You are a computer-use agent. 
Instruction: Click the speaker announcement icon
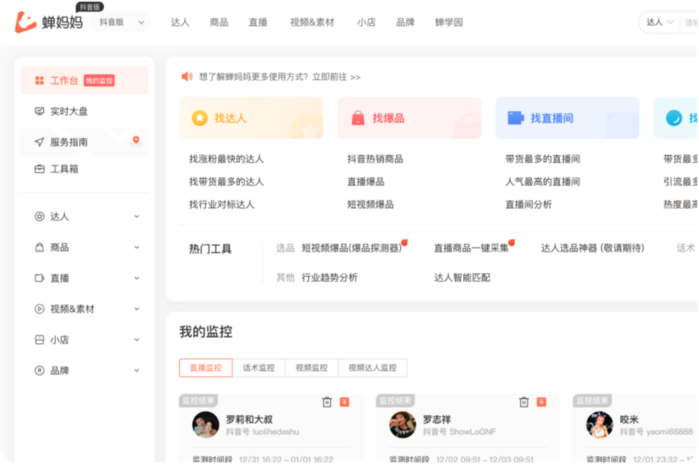(x=186, y=76)
